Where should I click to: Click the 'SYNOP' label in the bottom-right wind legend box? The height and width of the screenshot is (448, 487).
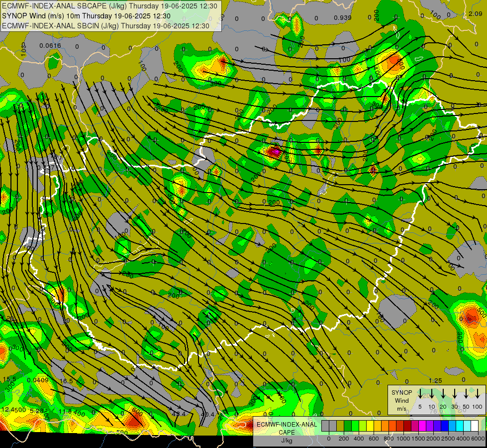click(401, 392)
